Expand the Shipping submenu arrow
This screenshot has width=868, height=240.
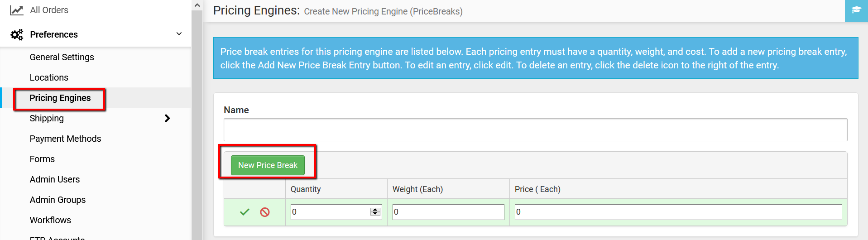[167, 118]
